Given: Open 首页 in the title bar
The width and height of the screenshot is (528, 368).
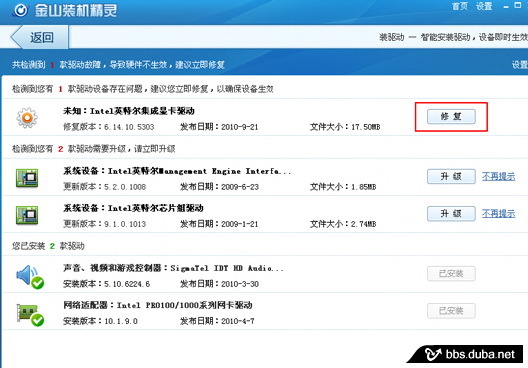Looking at the screenshot, I should [460, 6].
